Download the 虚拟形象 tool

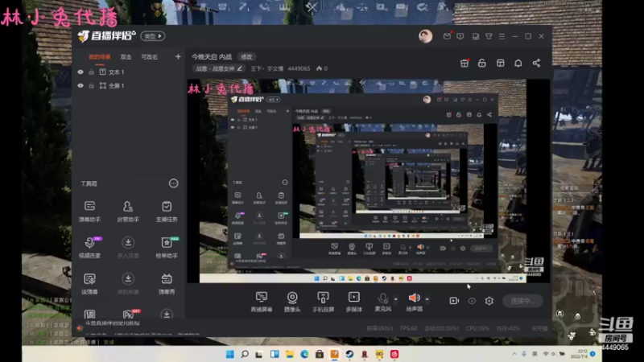click(x=128, y=283)
